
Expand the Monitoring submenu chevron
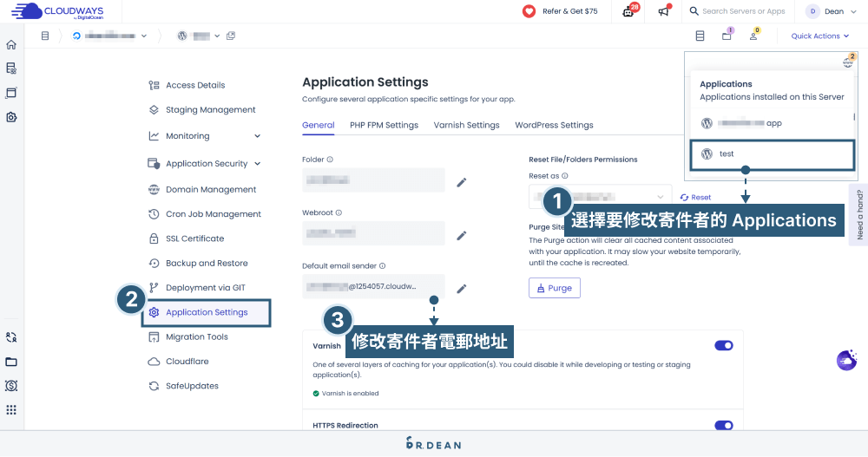tap(258, 136)
